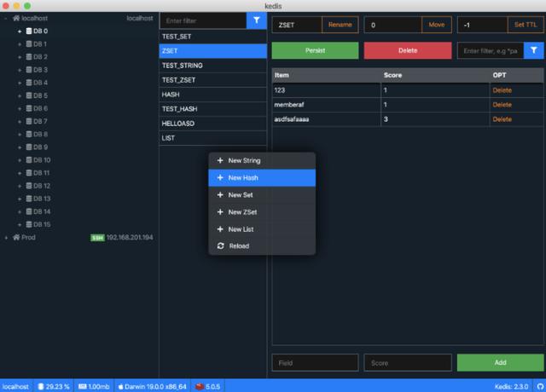Choose New Hash from context menu
This screenshot has width=546, height=392.
coord(262,178)
